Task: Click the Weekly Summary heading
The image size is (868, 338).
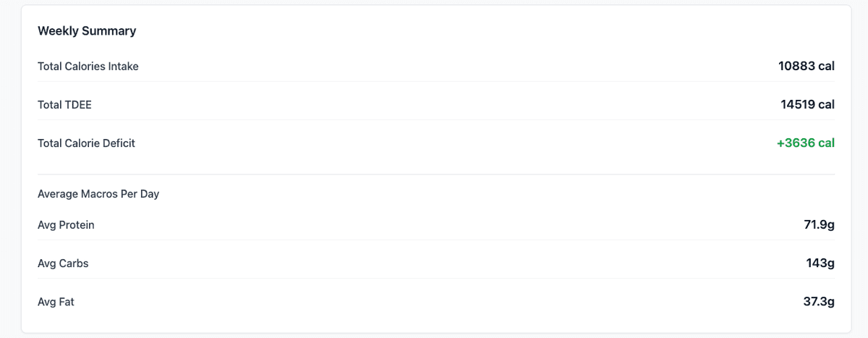Action: point(87,31)
